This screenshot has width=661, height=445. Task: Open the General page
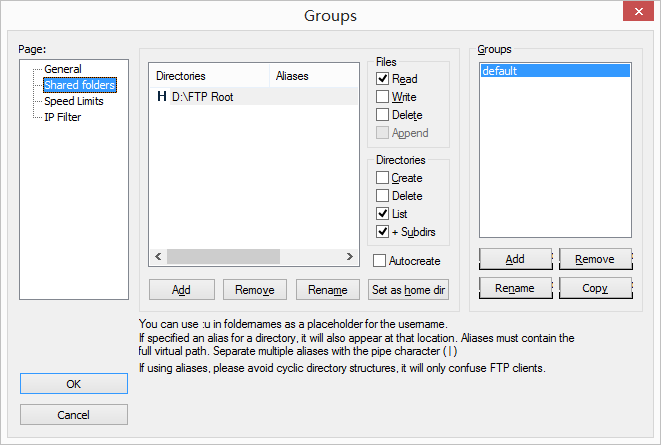click(62, 69)
